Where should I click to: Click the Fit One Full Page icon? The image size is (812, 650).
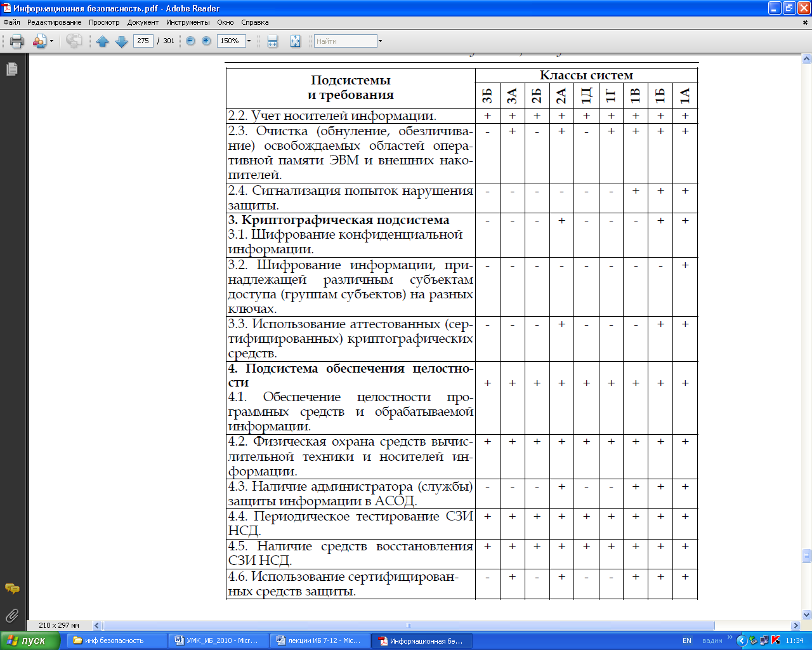295,41
